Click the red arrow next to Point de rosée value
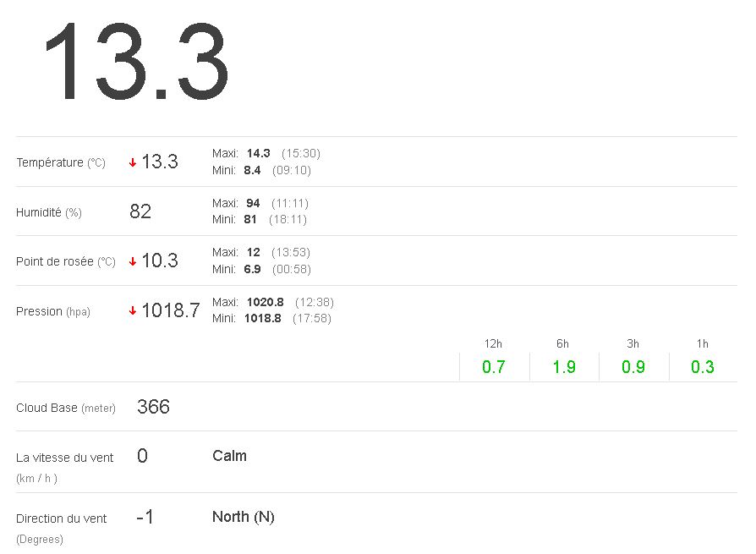 (133, 261)
